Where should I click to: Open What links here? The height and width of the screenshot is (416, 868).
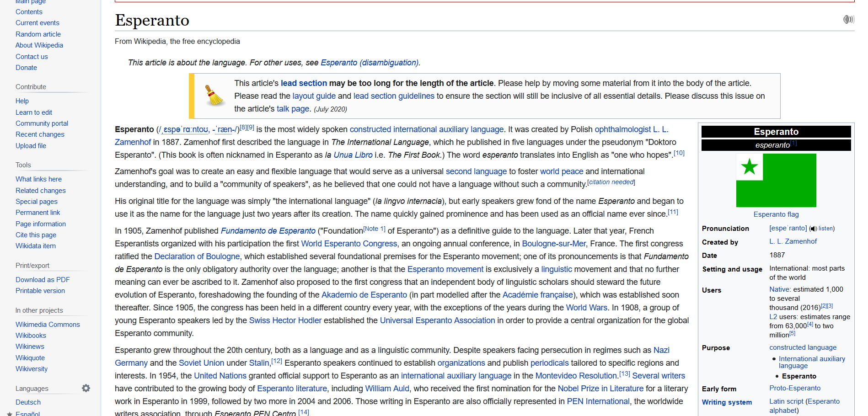[38, 179]
